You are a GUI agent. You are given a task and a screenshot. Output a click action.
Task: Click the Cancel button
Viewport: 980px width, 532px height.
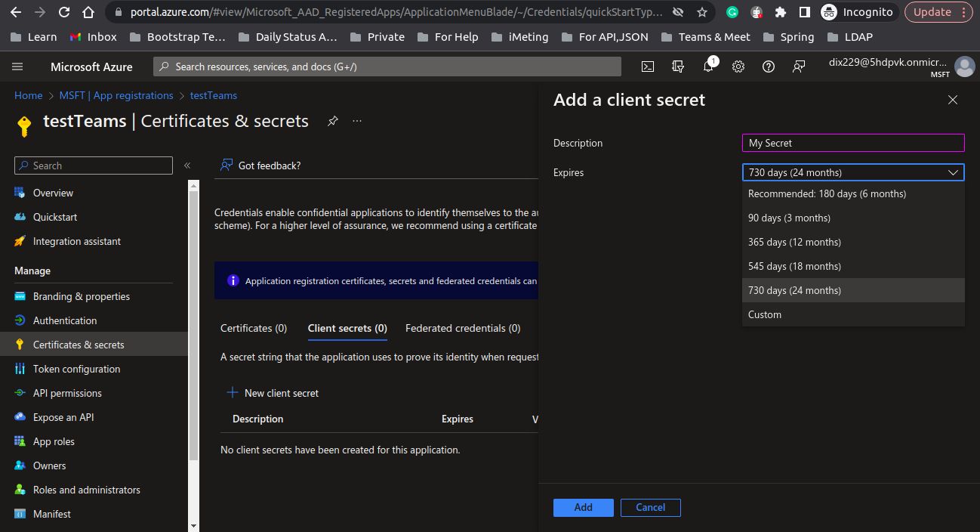(650, 507)
